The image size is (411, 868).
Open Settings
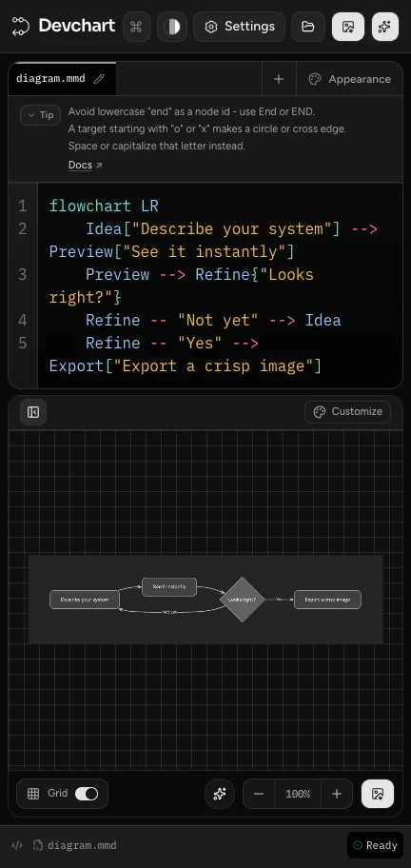[x=239, y=27]
